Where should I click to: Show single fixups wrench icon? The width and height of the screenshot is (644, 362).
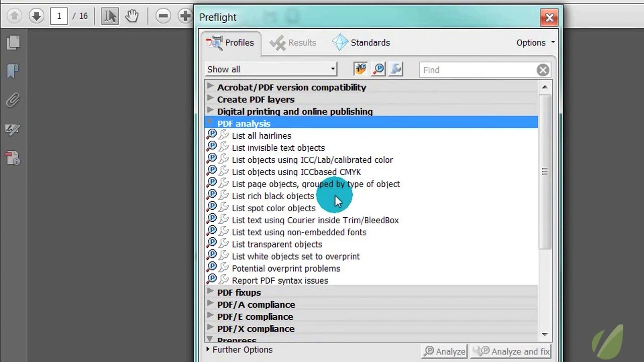pyautogui.click(x=396, y=69)
